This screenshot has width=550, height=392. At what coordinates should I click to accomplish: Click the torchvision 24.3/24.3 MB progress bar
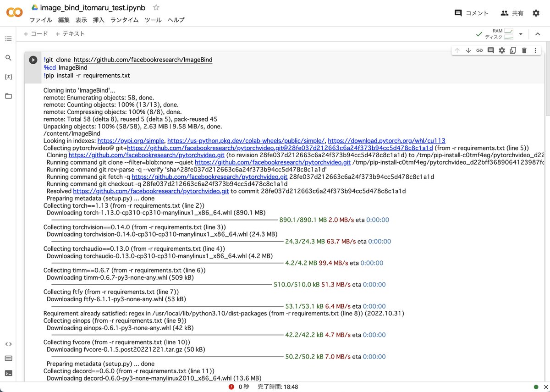click(x=167, y=242)
